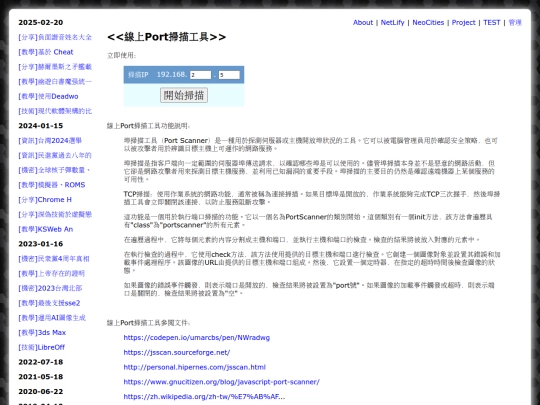Open the [機密]民眾黨4周年真相 article link
This screenshot has height=405, width=540.
click(54, 259)
